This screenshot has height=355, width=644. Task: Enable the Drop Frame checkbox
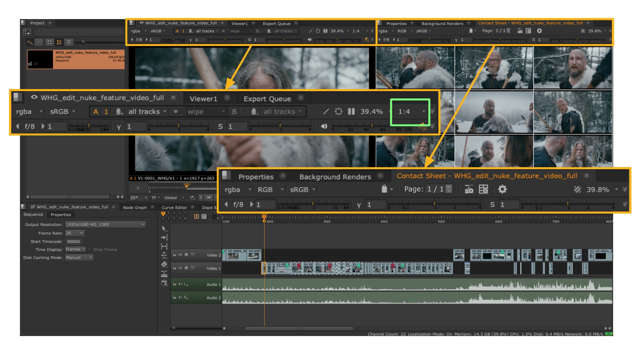[90, 249]
